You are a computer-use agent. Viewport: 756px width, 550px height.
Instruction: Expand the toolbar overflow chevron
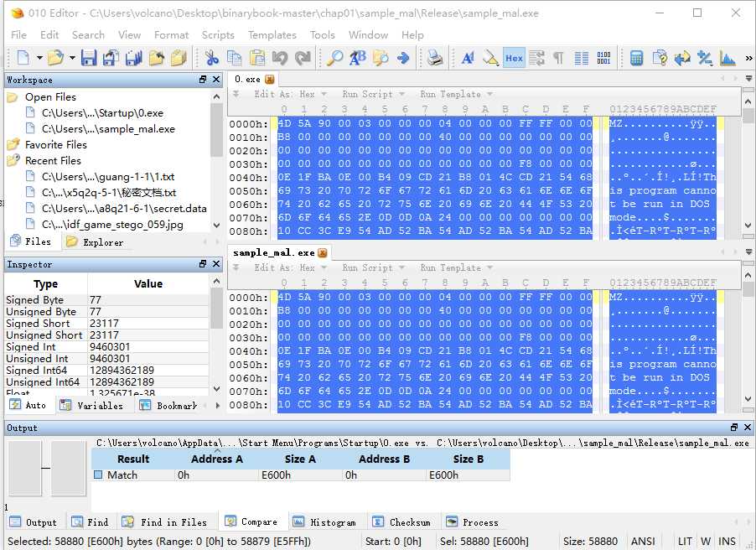coord(748,59)
